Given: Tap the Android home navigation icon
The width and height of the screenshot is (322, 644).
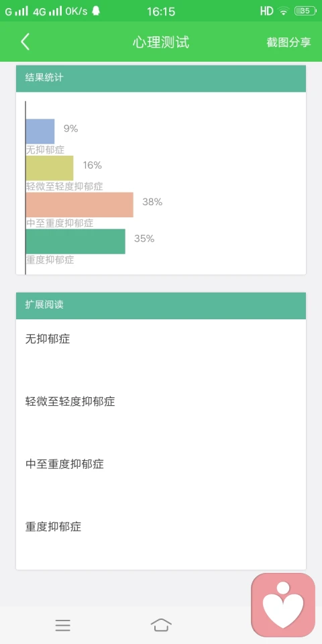Looking at the screenshot, I should (x=161, y=625).
